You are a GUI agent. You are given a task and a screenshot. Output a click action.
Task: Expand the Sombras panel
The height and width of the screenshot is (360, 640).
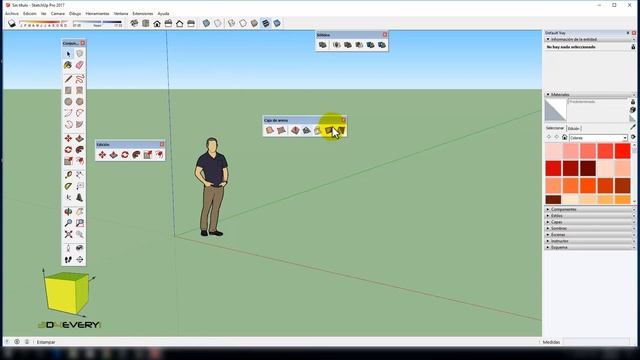(x=590, y=228)
